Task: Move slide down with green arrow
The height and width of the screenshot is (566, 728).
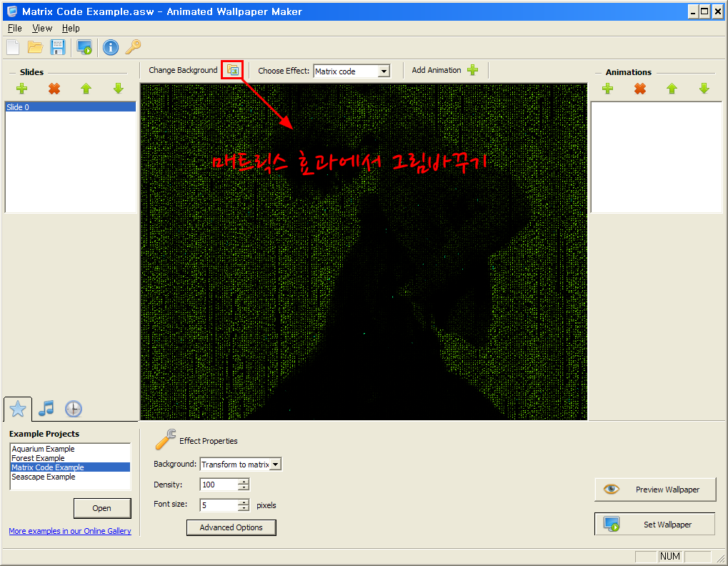Action: point(119,88)
